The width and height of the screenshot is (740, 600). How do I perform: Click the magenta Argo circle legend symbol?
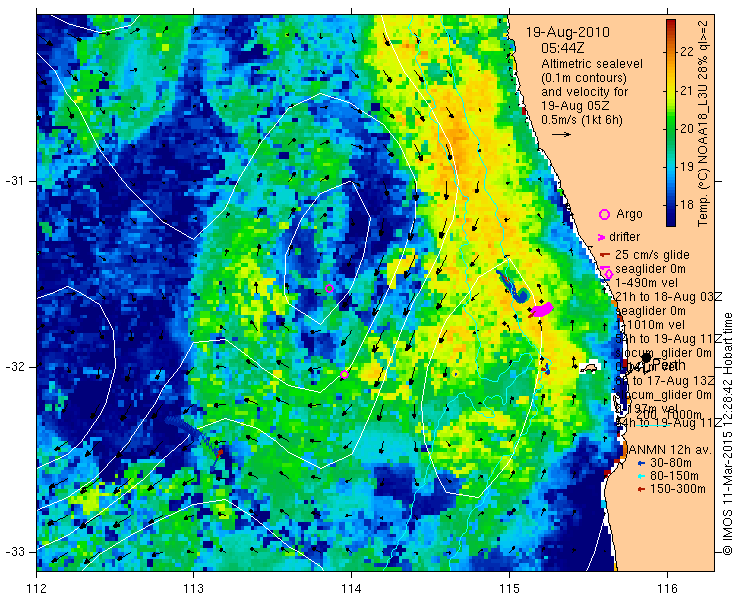(605, 215)
